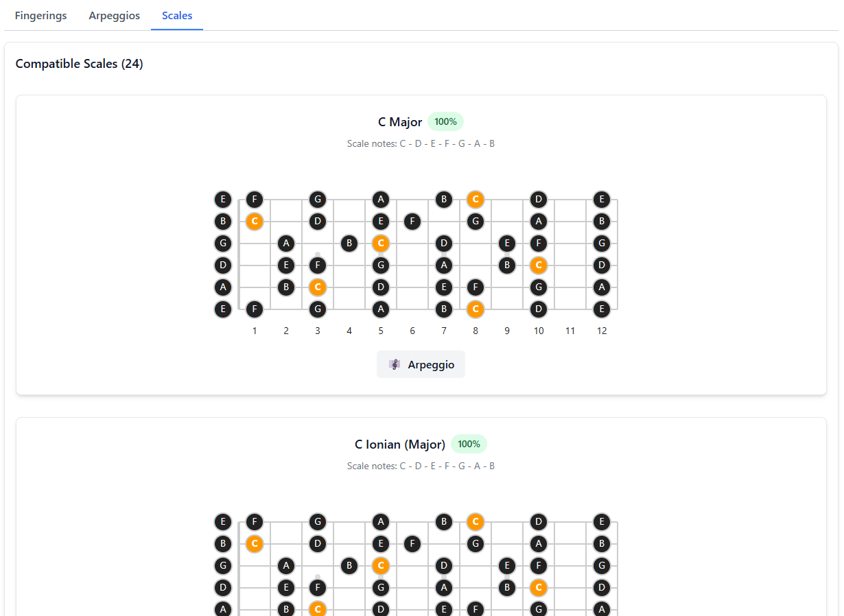This screenshot has height=616, width=844.
Task: Select F note at fret 6, C Major fretboard
Action: (412, 222)
